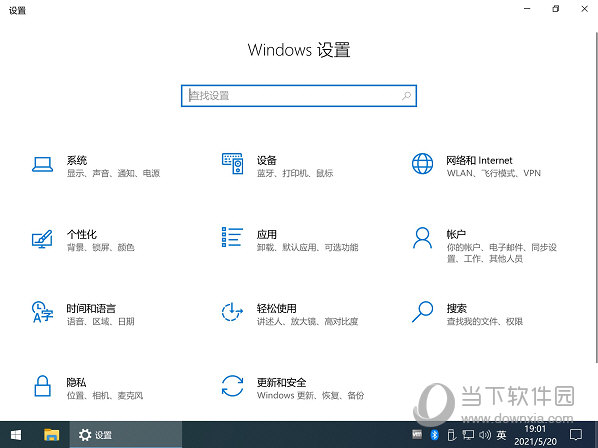The width and height of the screenshot is (598, 448).
Task: Click the text 语音、区域、日期
Action: click(101, 321)
